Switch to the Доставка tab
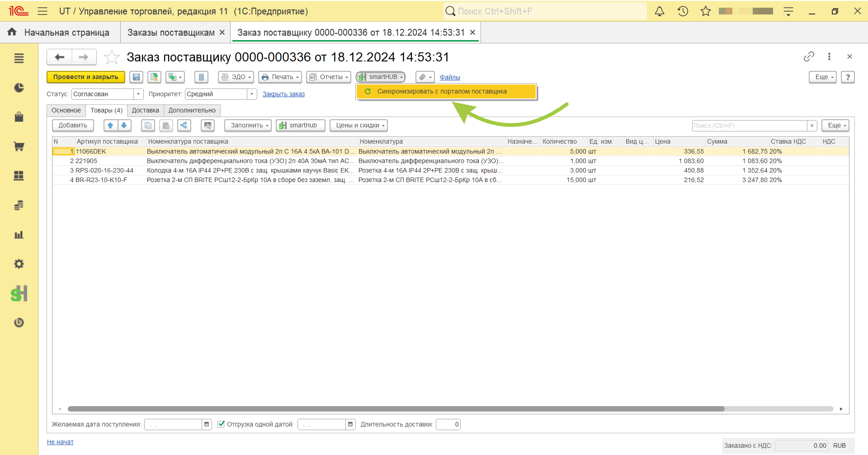 [x=146, y=111]
